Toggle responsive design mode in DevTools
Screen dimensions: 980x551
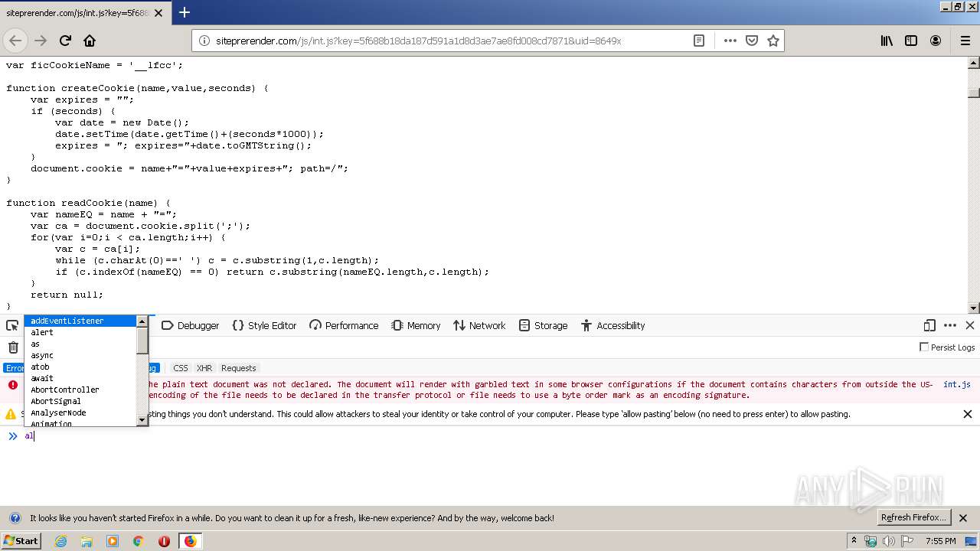coord(929,325)
